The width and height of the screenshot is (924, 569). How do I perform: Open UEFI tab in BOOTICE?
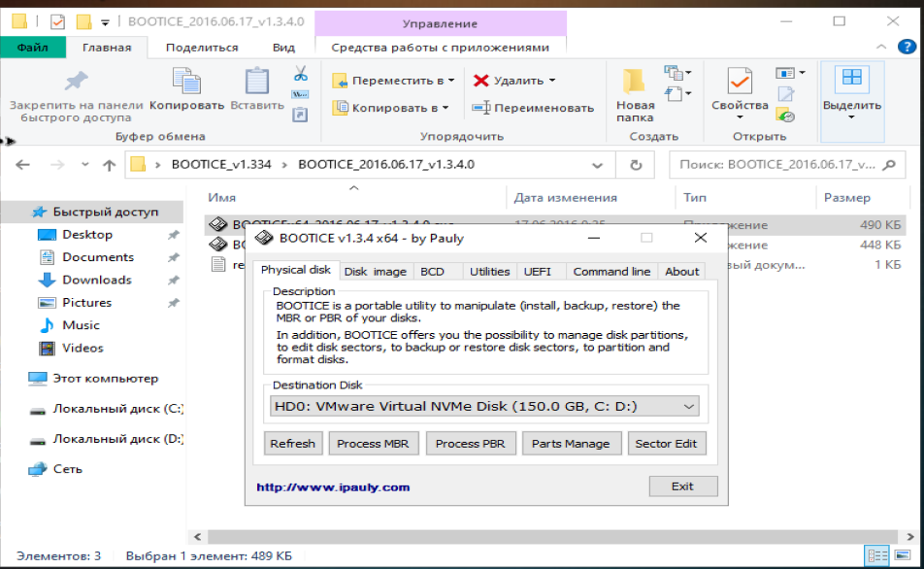tap(538, 271)
